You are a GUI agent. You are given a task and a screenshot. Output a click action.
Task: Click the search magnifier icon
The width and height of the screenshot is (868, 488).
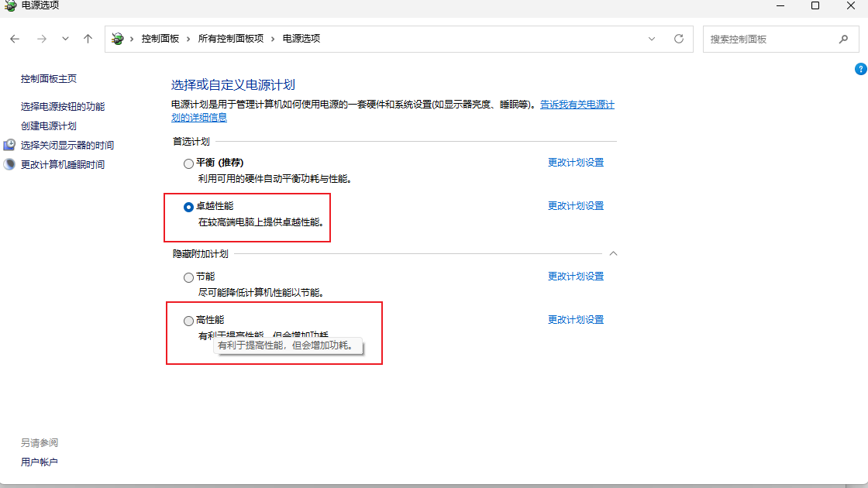pos(844,38)
